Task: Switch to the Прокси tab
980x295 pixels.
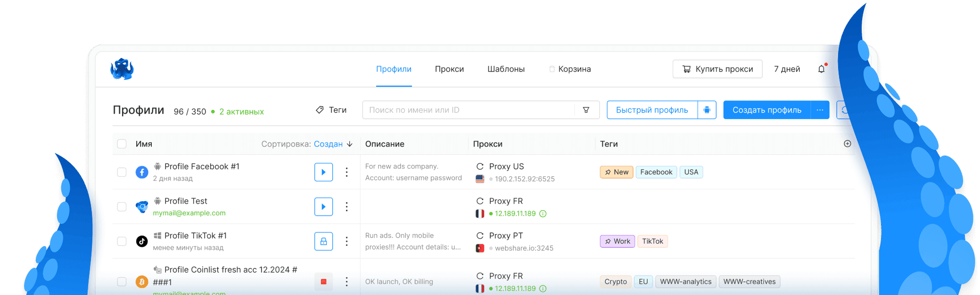Action: tap(449, 69)
